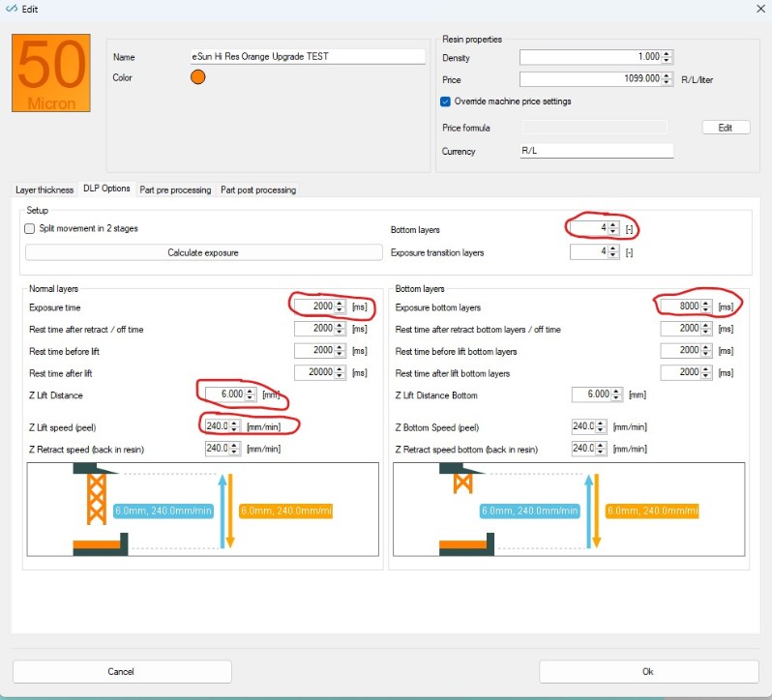This screenshot has width=772, height=700.
Task: Decrease resin Price spinner value
Action: click(x=667, y=81)
